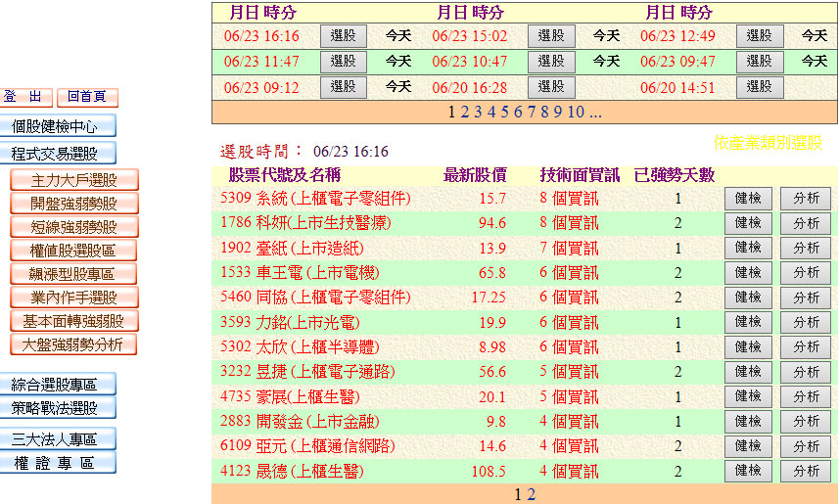Select 開盤強弱勢股 submenu item

tap(73, 204)
